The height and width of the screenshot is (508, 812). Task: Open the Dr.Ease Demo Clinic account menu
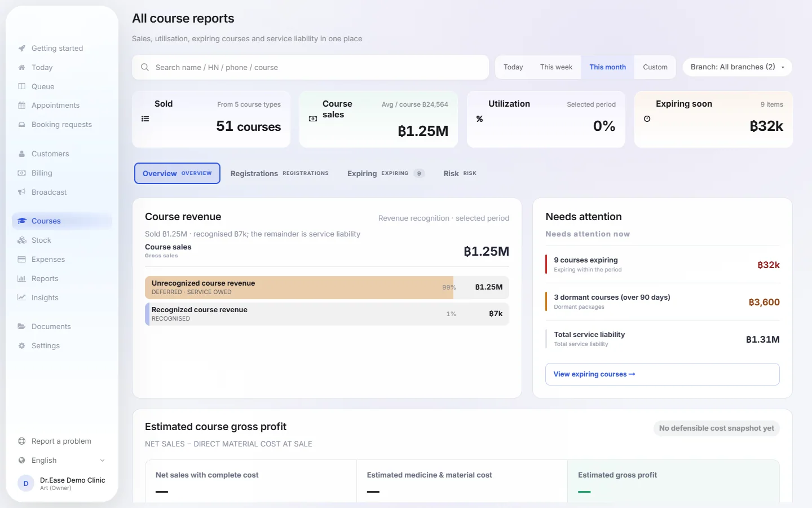pos(62,484)
